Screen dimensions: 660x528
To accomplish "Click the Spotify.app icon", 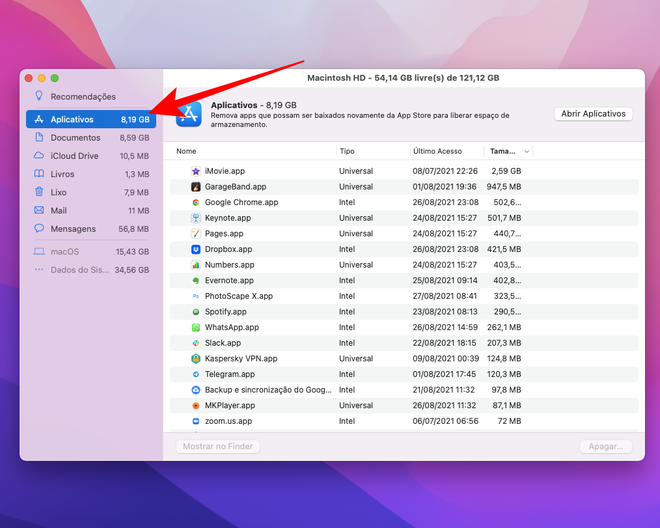I will pyautogui.click(x=196, y=312).
